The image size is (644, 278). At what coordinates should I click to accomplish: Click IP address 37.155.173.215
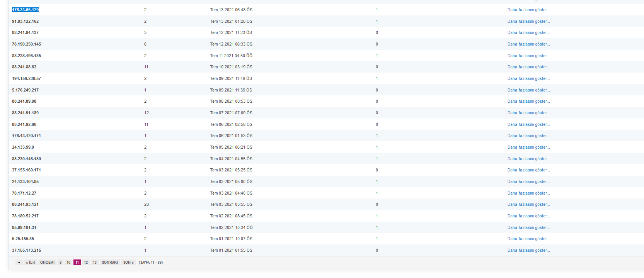[x=26, y=250]
